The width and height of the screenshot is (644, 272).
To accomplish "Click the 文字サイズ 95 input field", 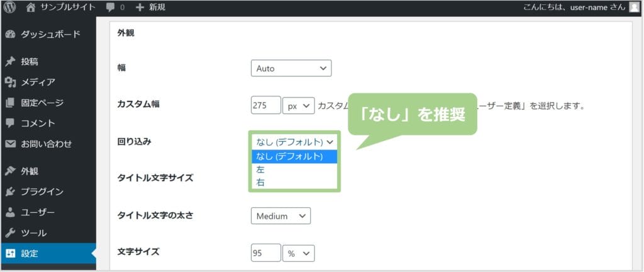I will (265, 253).
